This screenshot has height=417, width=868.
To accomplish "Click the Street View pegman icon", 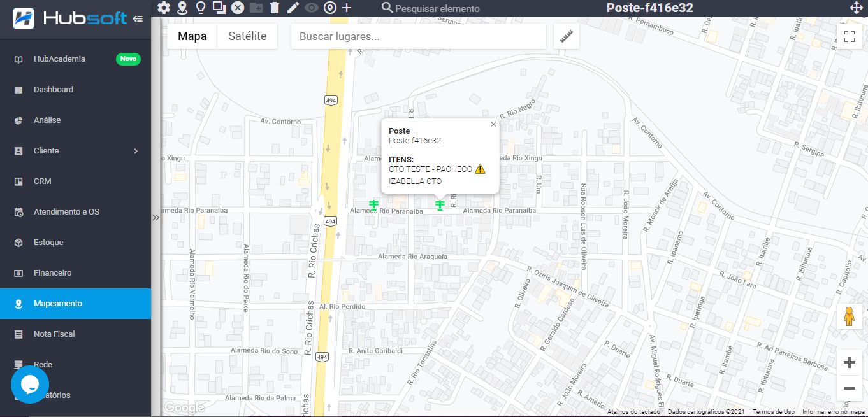I will (849, 316).
